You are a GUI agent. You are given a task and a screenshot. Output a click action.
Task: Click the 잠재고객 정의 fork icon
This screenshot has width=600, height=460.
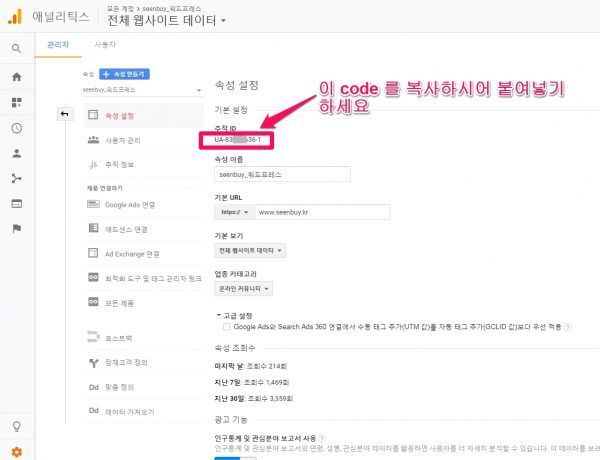coord(94,362)
